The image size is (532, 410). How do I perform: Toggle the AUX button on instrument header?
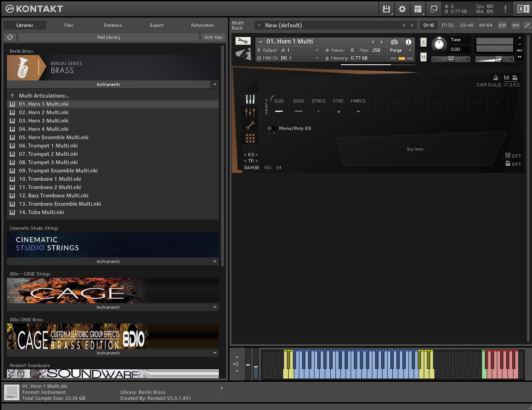coord(520,50)
